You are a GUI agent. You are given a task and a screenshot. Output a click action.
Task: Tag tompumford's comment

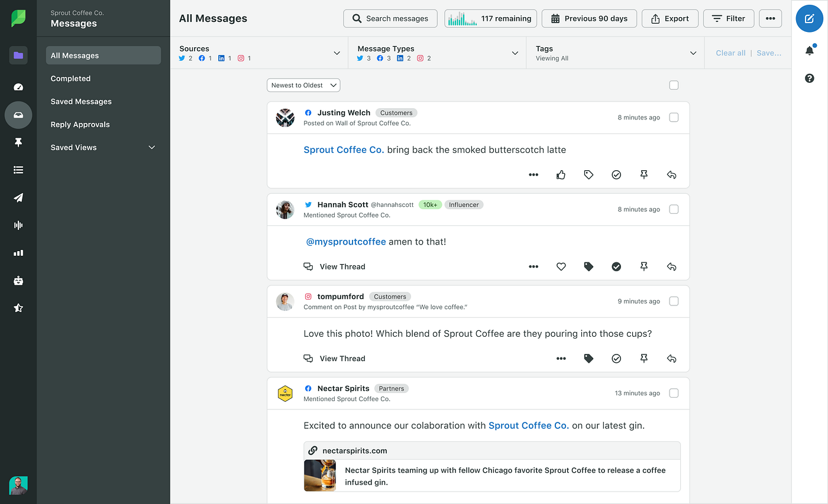click(588, 359)
